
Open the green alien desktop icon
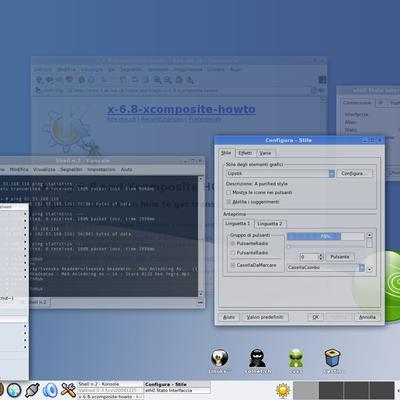coord(296,358)
